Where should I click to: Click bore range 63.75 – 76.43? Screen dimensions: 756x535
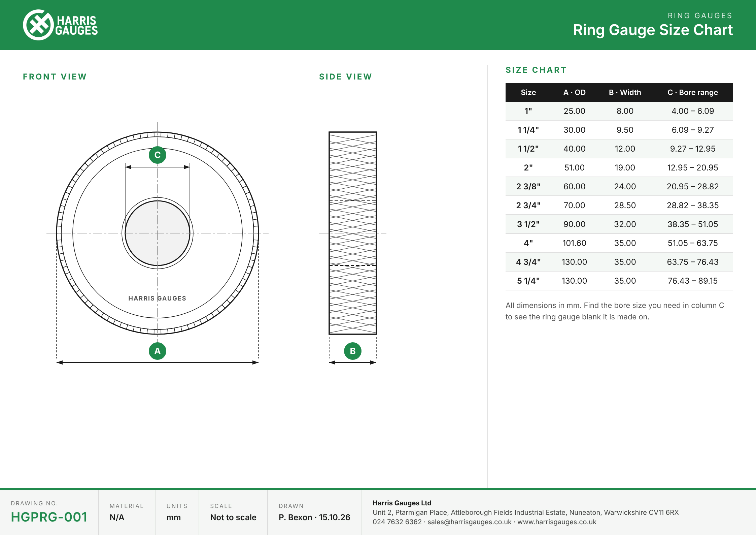tap(693, 262)
